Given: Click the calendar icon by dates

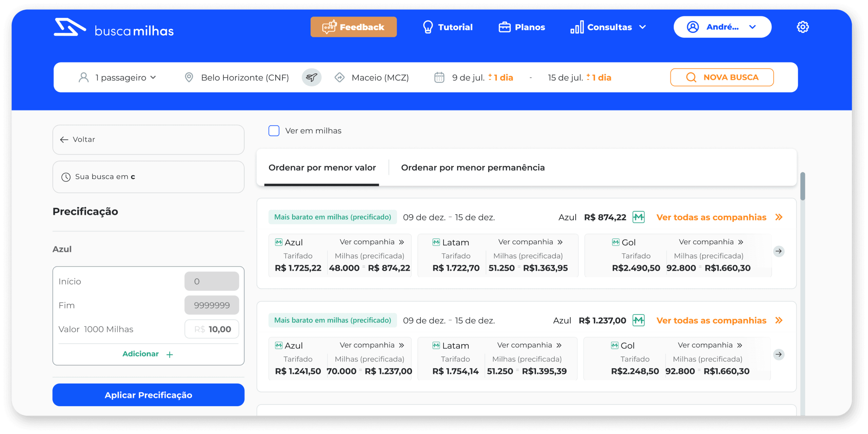Looking at the screenshot, I should pyautogui.click(x=439, y=78).
